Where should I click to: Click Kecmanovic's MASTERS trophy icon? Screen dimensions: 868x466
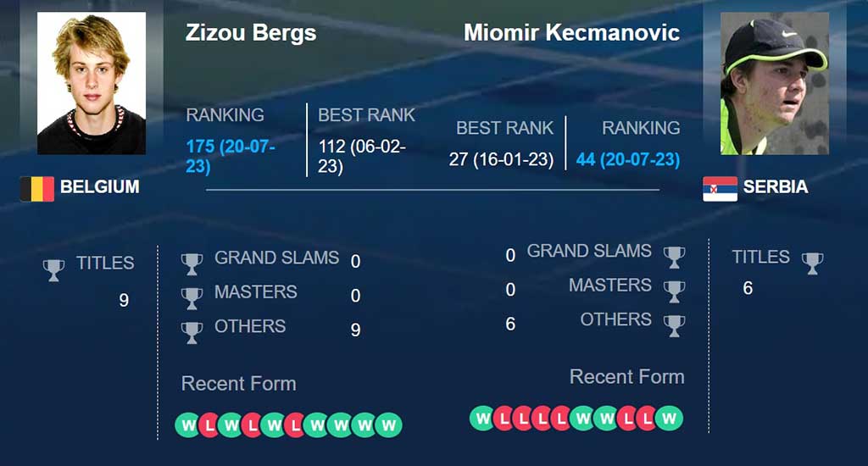coord(674,292)
